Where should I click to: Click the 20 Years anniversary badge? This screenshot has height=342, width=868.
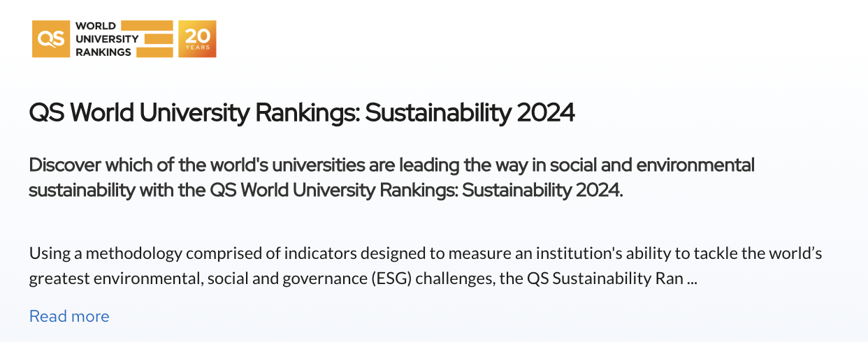(198, 39)
